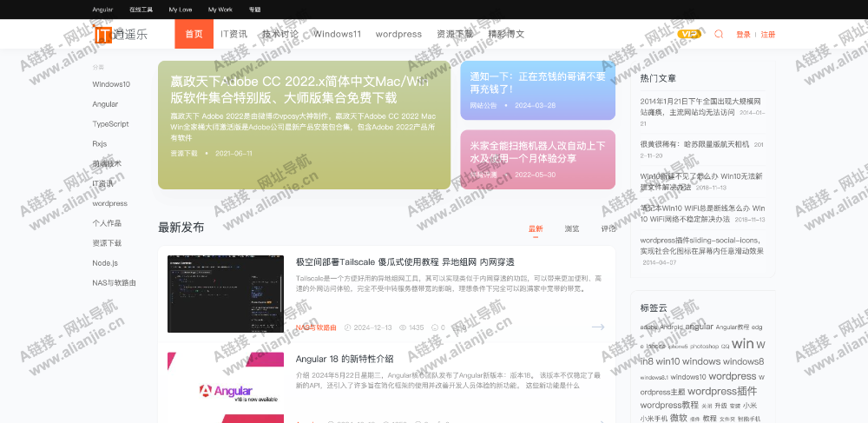Click the 注册 register link
This screenshot has height=423, width=868.
point(768,35)
